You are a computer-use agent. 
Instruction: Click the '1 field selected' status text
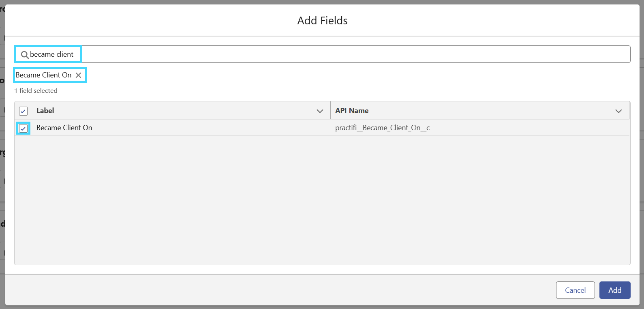[x=36, y=91]
